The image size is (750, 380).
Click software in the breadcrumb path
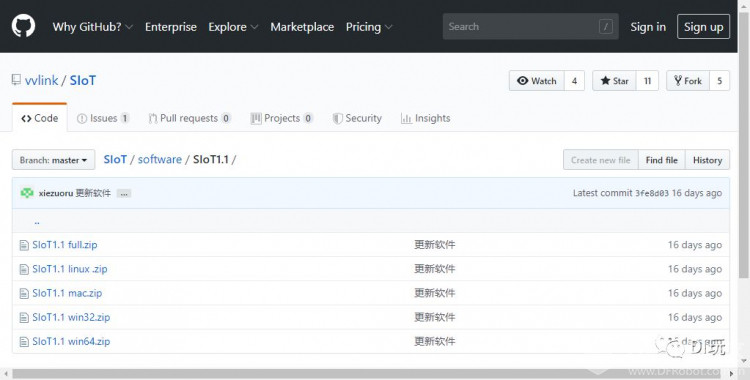[160, 159]
